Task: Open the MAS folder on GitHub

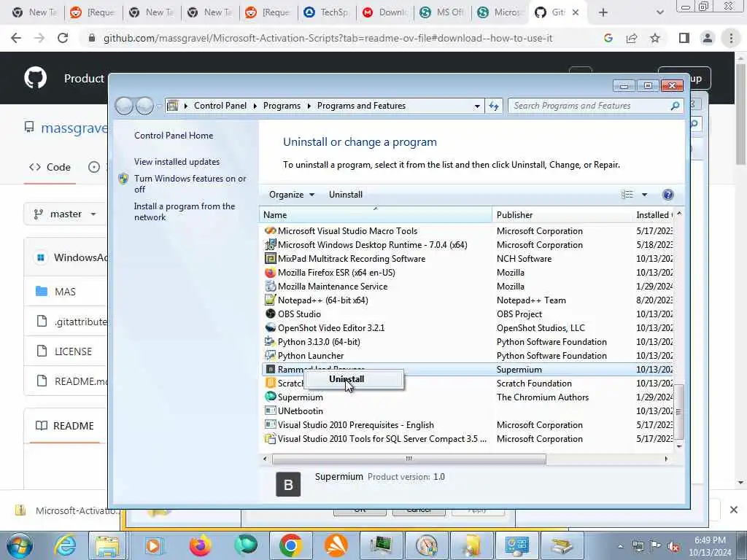Action: click(65, 292)
